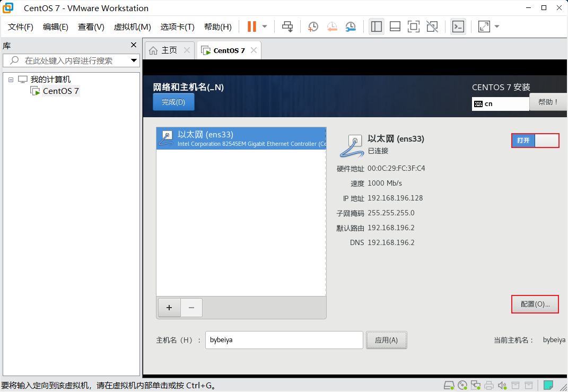Add a network device with plus button
The width and height of the screenshot is (568, 392).
click(169, 308)
